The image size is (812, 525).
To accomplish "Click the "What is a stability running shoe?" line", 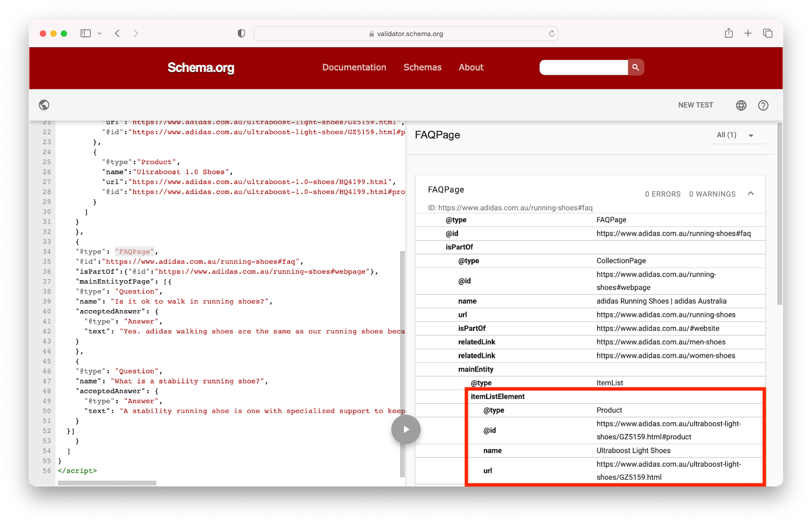I will click(172, 381).
